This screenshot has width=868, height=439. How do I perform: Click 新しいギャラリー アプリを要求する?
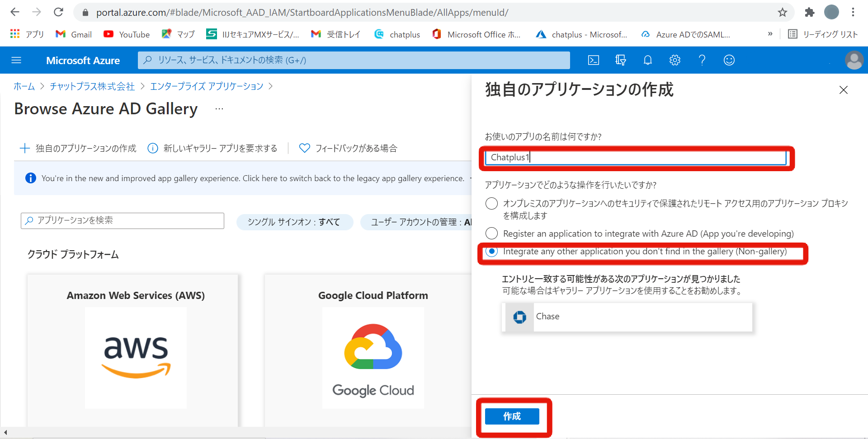pos(212,148)
